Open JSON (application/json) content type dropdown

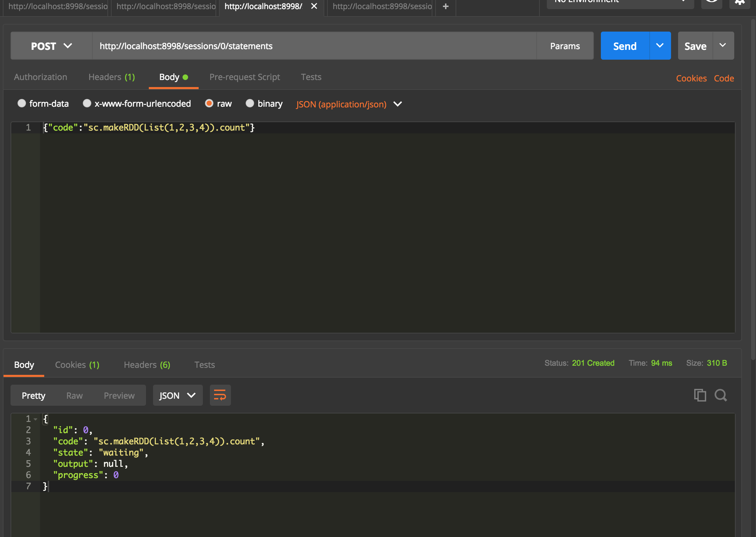click(x=349, y=104)
